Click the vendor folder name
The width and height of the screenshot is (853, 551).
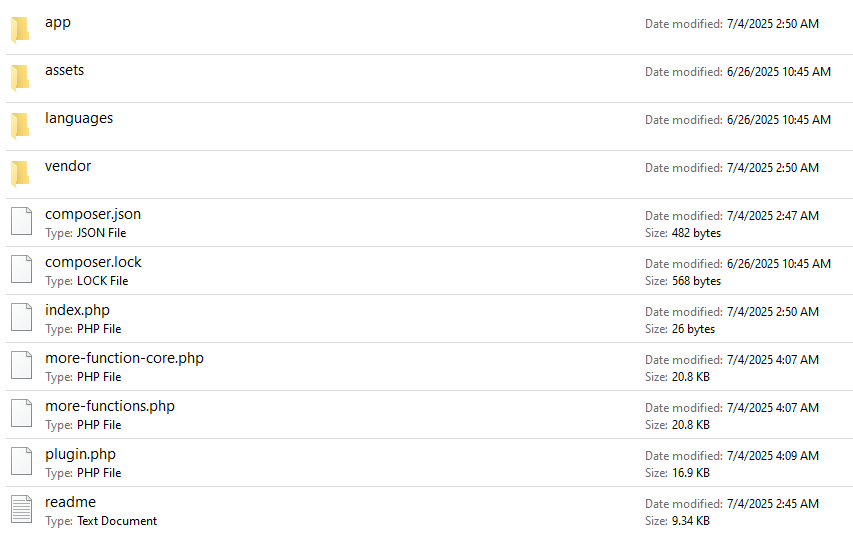tap(68, 166)
